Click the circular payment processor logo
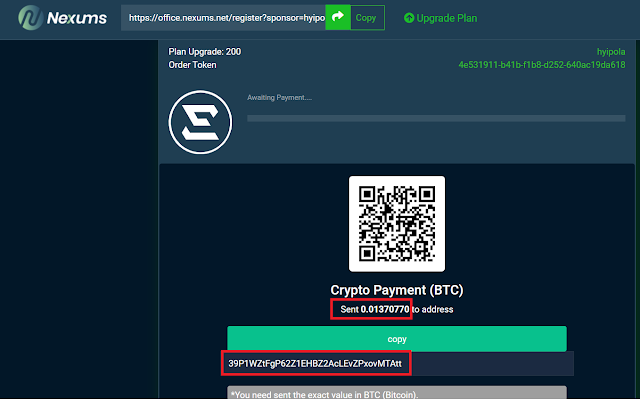The height and width of the screenshot is (400, 640). coord(200,122)
